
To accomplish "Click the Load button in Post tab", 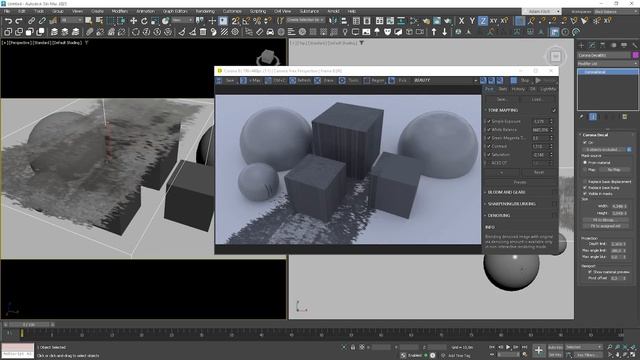I will point(537,100).
